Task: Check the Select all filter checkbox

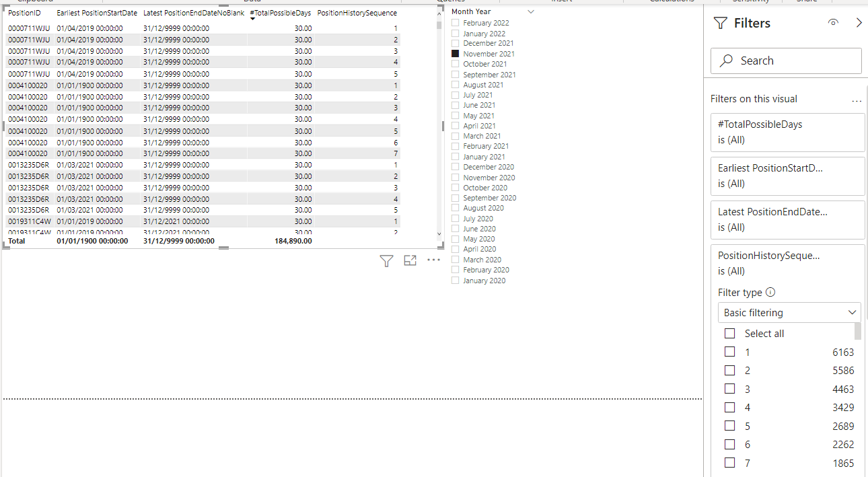Action: click(729, 334)
